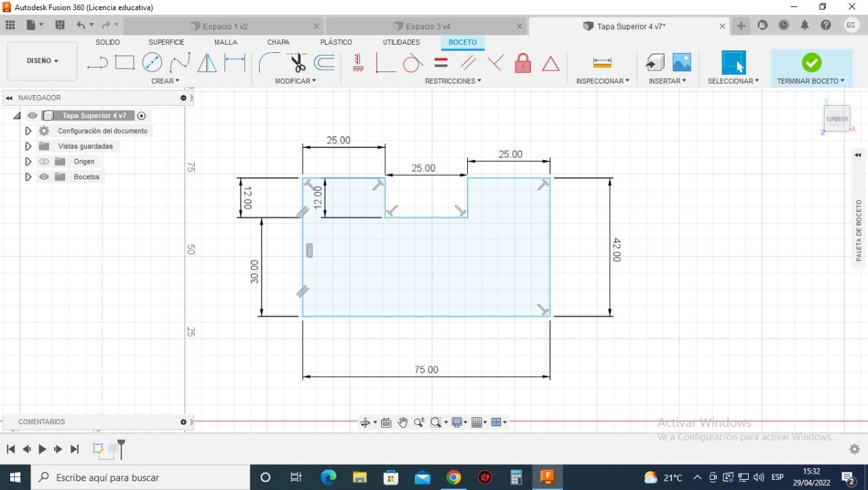Expand the Bocetos tree node
The width and height of the screenshot is (868, 490).
tap(28, 177)
